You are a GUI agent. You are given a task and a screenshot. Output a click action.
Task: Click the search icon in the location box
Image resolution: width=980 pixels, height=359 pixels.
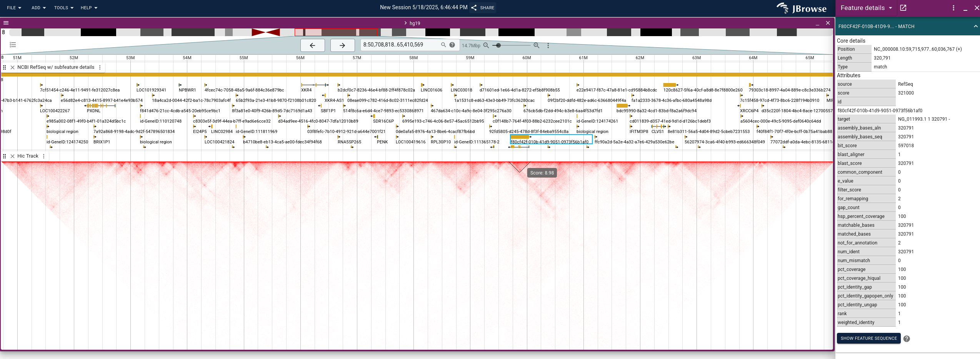coord(443,45)
